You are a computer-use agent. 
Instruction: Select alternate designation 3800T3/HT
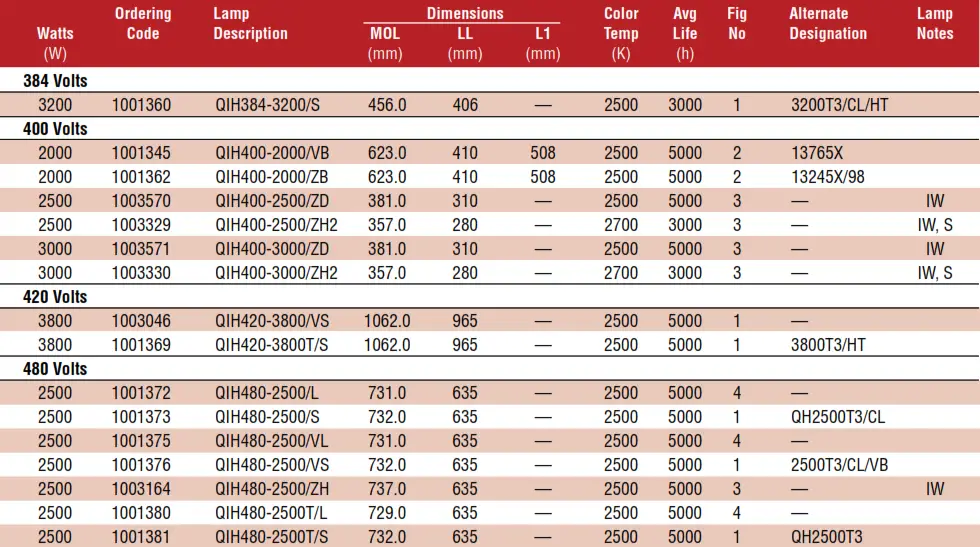pos(828,344)
